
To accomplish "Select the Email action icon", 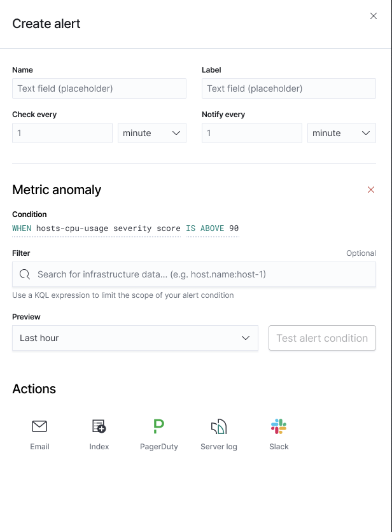I will coord(39,426).
